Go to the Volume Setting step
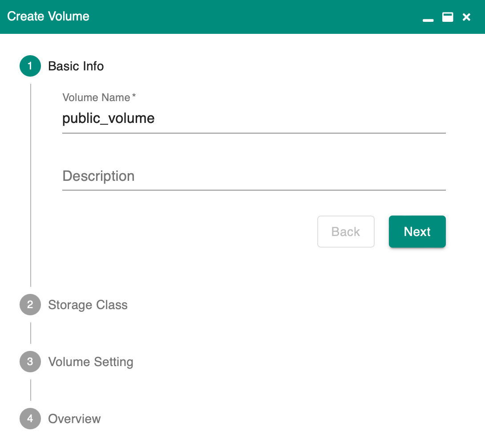 pyautogui.click(x=91, y=362)
